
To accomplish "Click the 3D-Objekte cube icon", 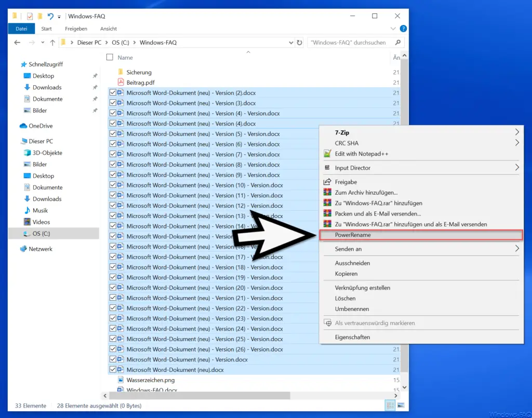I will tap(28, 153).
